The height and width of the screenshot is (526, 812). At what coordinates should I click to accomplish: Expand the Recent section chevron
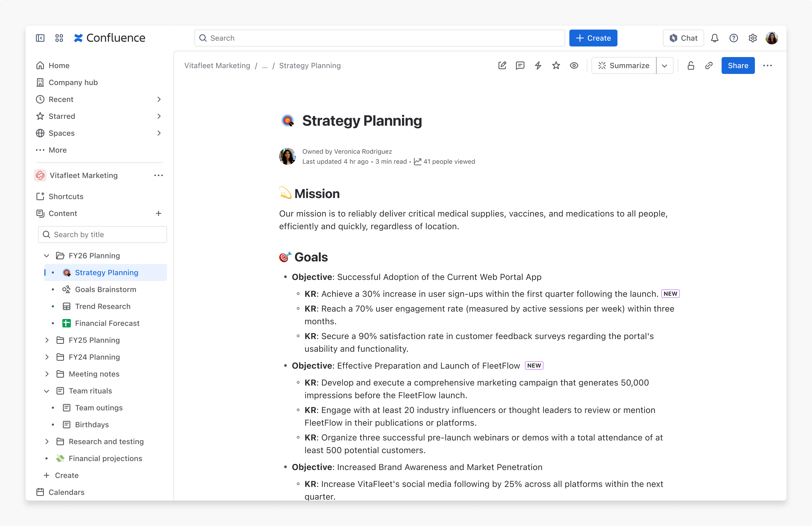pos(159,99)
